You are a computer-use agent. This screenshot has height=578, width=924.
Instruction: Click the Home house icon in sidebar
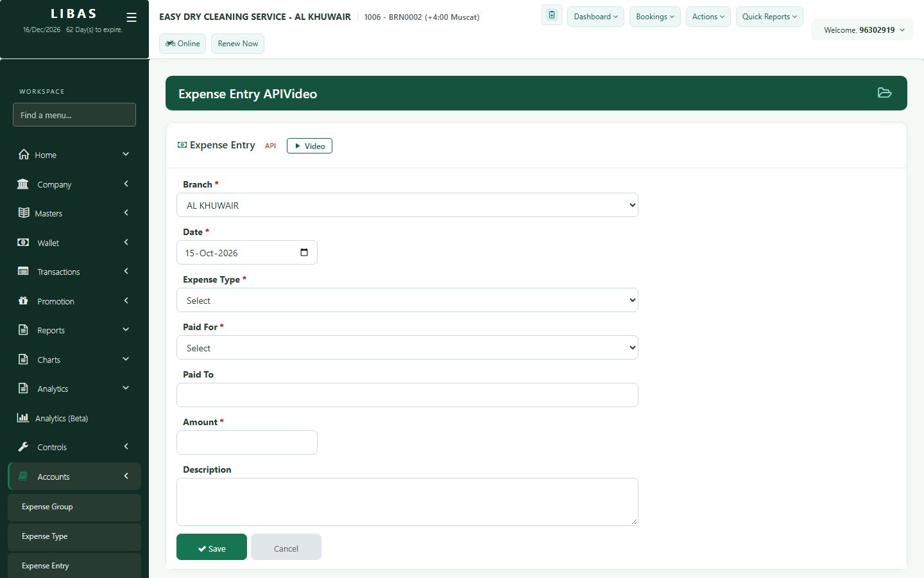pyautogui.click(x=24, y=154)
